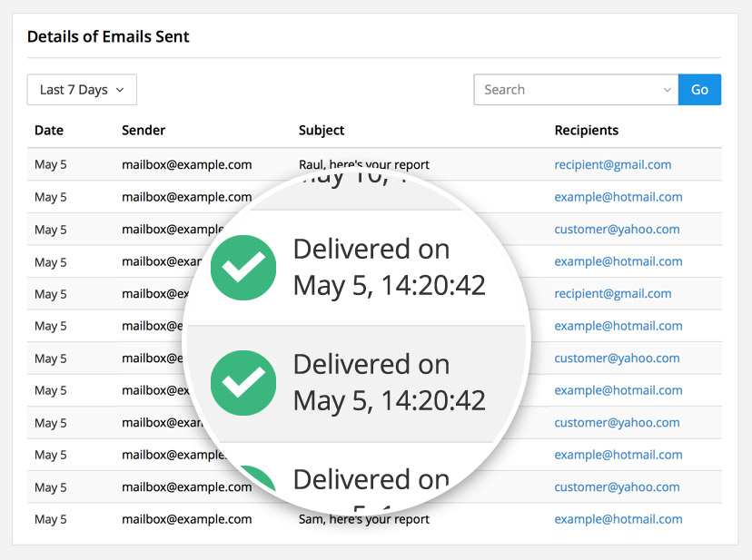This screenshot has width=752, height=560.
Task: Open recipient@gmail.com link in first row
Action: (x=613, y=165)
